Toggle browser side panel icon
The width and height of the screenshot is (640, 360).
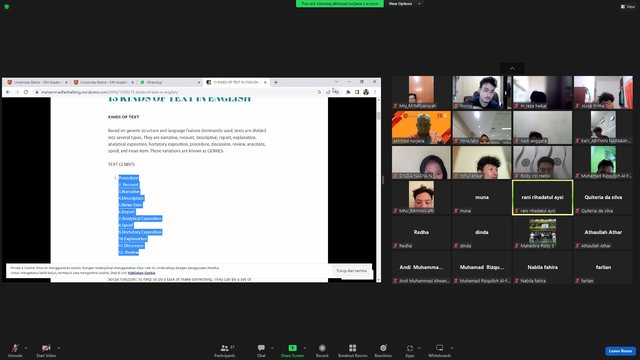357,92
